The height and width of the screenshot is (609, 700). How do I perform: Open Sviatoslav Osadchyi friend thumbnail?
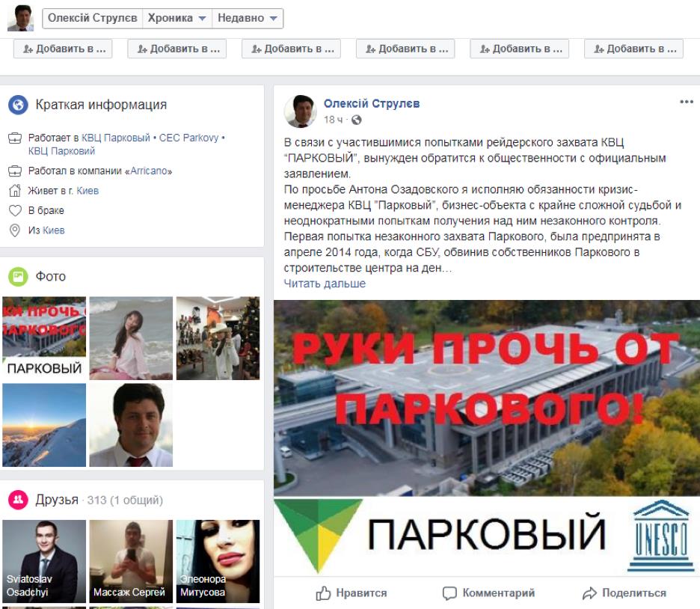point(43,561)
